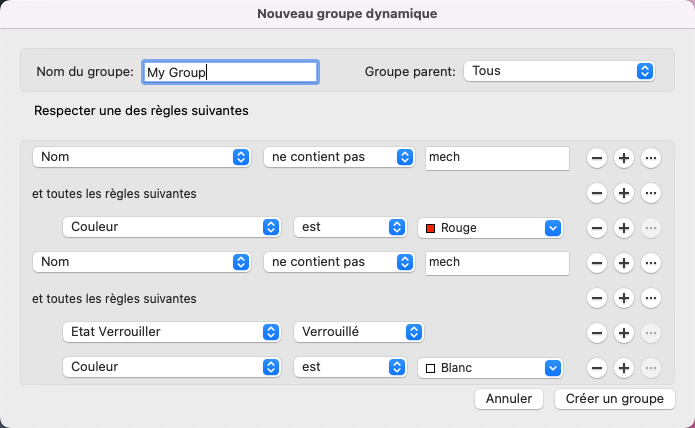This screenshot has height=428, width=695.
Task: Click the plus button on Etat Verrouiller row
Action: tap(623, 333)
